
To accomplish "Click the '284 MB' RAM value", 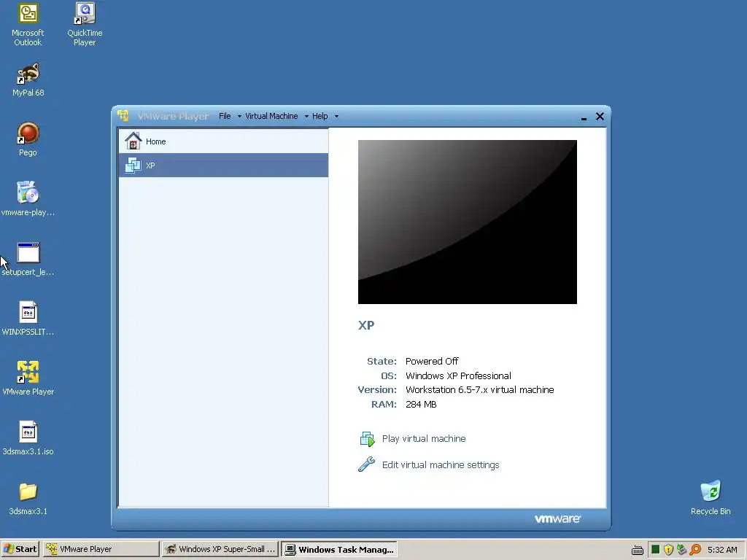I will coord(421,404).
